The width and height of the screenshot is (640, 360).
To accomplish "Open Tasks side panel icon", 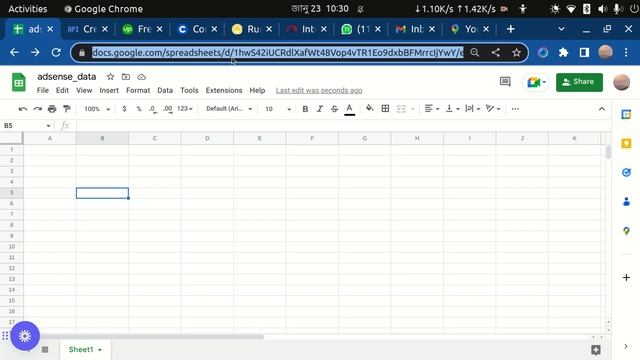I will tap(626, 172).
